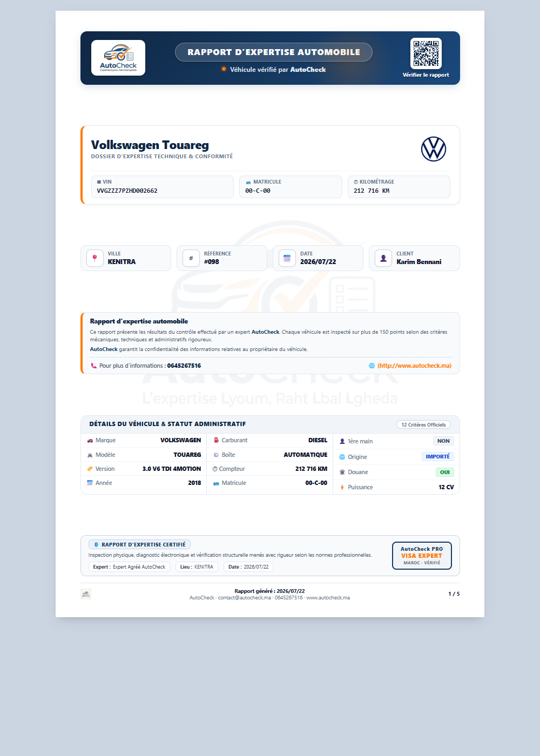Click the RAPPORT D'EXPERTISE CERTIFIÉ badge
The width and height of the screenshot is (540, 756).
pyautogui.click(x=139, y=545)
